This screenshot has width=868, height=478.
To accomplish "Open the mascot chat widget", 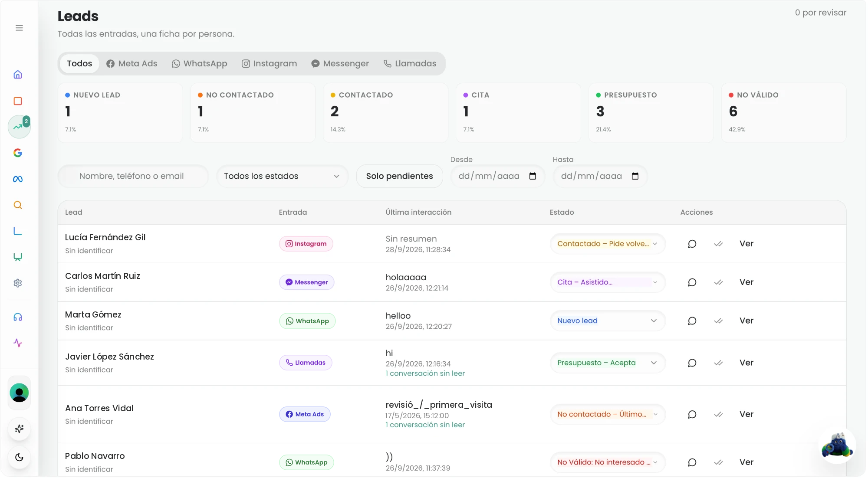I will pyautogui.click(x=837, y=446).
